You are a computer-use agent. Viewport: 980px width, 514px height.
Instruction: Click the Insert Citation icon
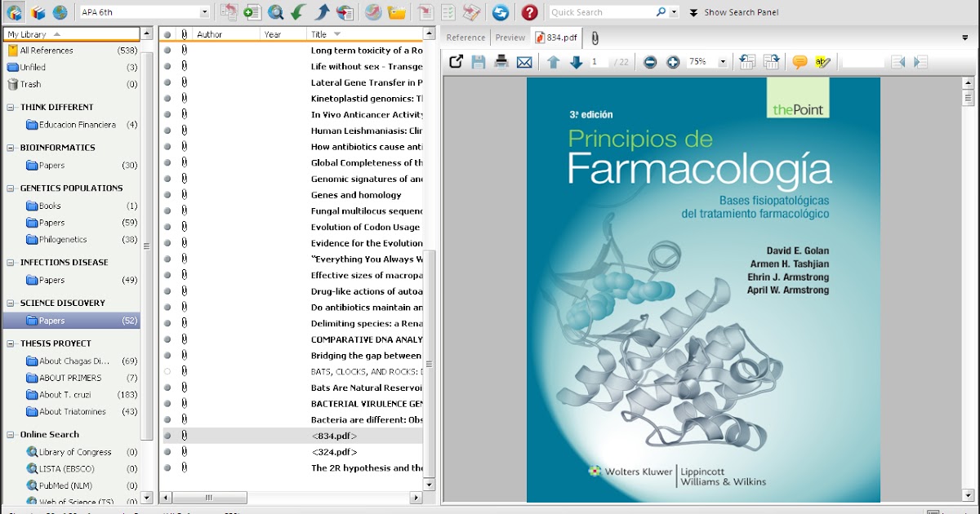425,12
